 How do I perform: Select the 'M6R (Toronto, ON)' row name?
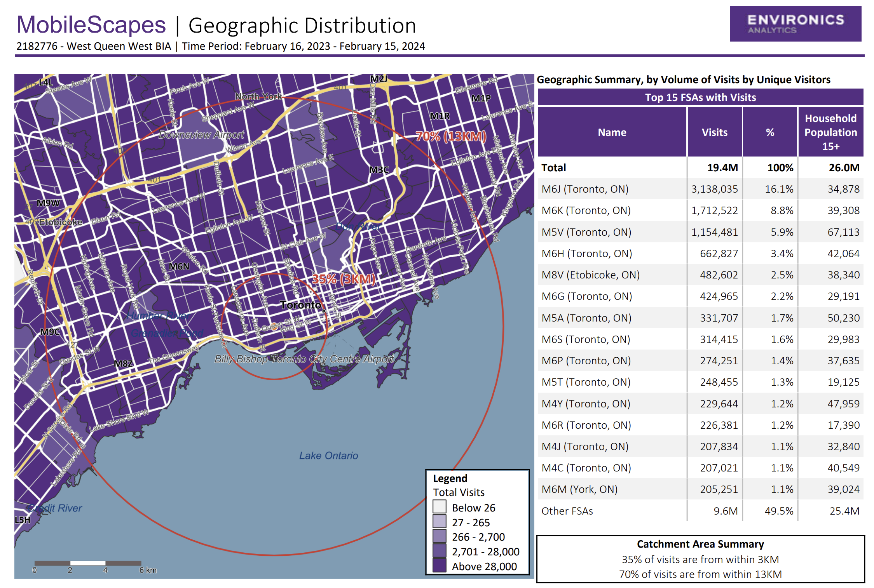(x=586, y=425)
